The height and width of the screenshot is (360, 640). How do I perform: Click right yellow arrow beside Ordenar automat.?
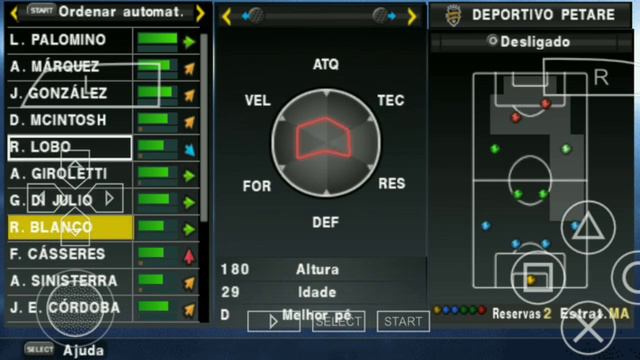[x=200, y=13]
